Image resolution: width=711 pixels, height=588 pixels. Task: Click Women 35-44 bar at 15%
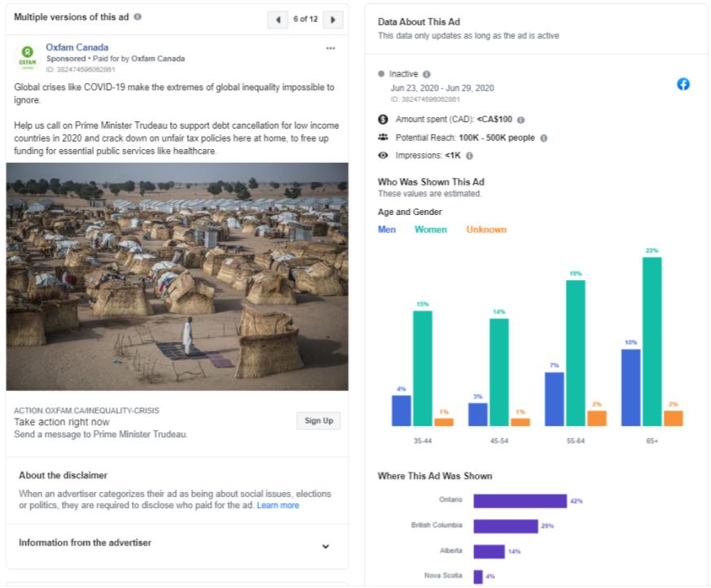click(423, 368)
